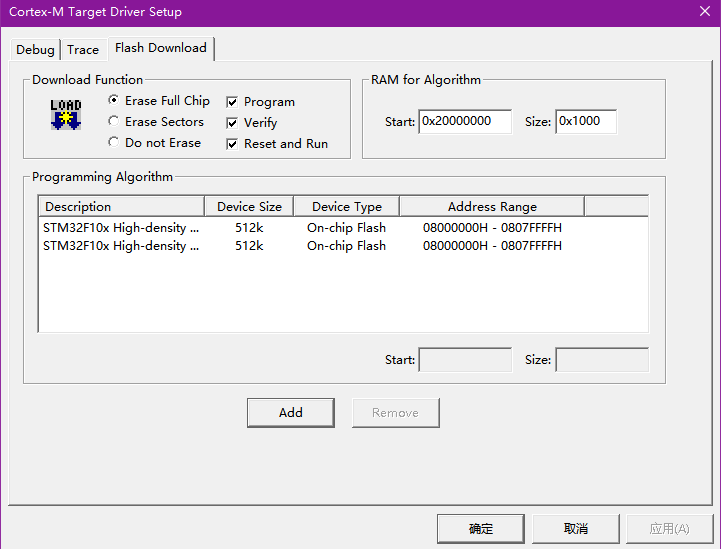Close the Cortex-M Target Driver Setup dialog
The width and height of the screenshot is (721, 549).
point(704,11)
